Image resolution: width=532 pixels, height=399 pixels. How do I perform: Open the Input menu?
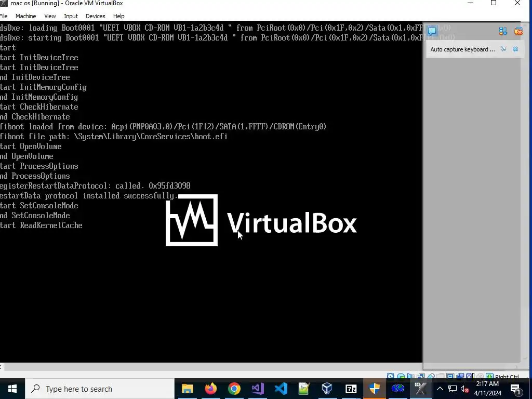(71, 16)
